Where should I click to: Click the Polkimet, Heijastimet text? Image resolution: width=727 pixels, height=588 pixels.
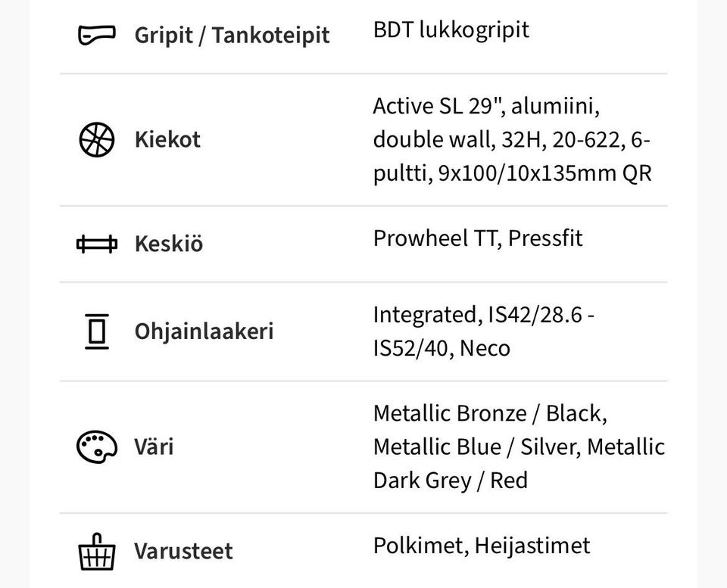coord(481,546)
